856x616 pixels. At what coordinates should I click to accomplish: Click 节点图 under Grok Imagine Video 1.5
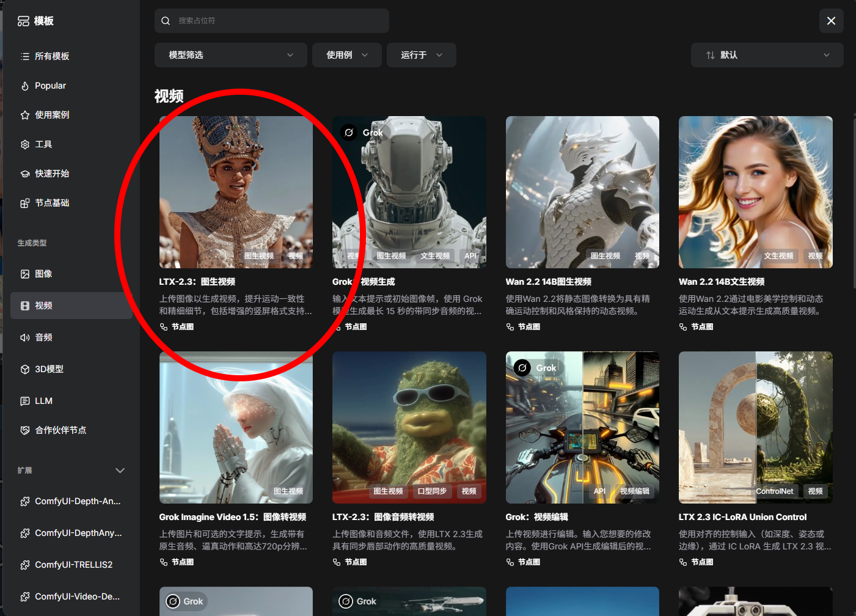pos(177,562)
